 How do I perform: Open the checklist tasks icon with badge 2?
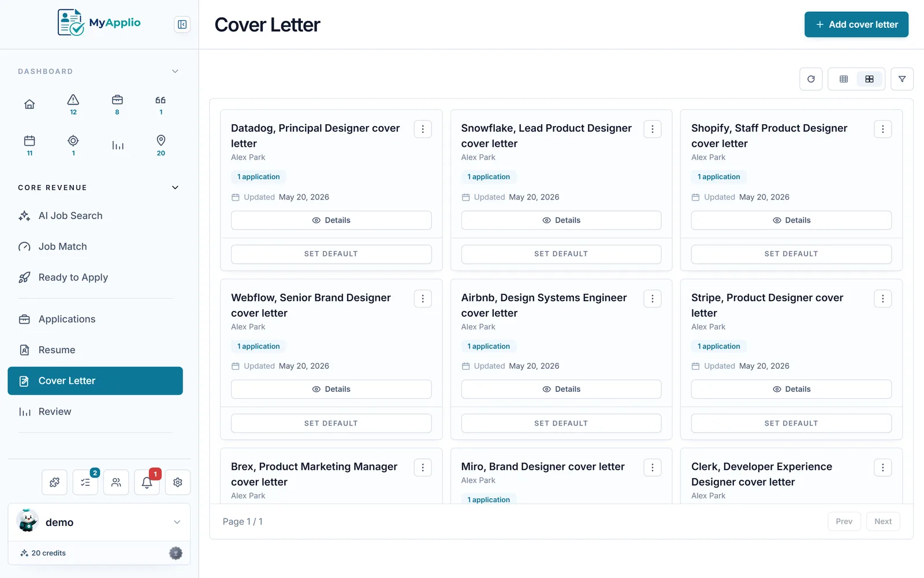click(x=85, y=482)
